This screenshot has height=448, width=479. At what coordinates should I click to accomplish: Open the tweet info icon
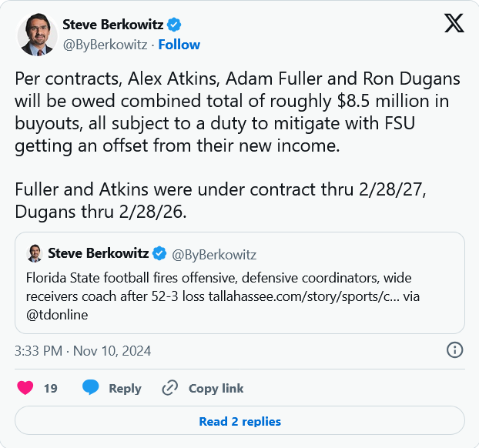454,350
